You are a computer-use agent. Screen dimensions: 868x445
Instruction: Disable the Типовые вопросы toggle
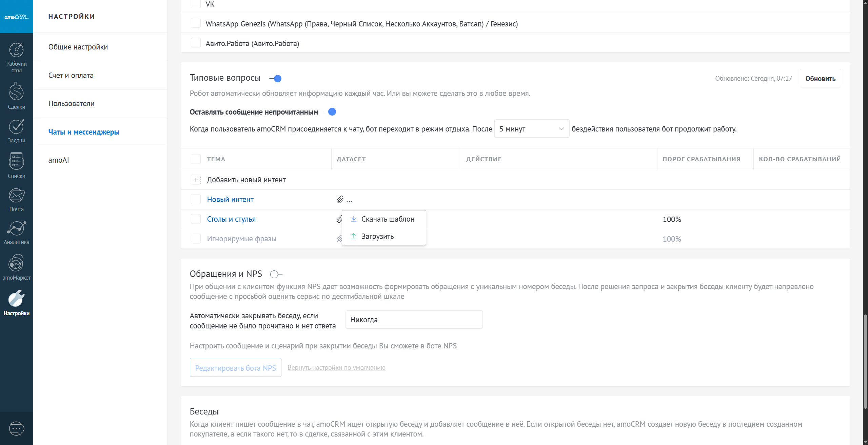(276, 79)
